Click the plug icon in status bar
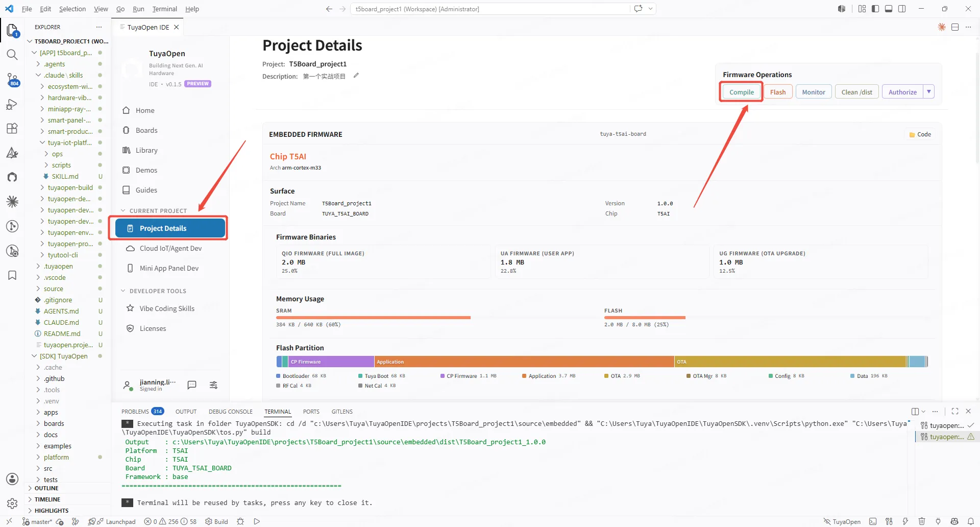Viewport: 980px width, 527px height. pos(938,521)
